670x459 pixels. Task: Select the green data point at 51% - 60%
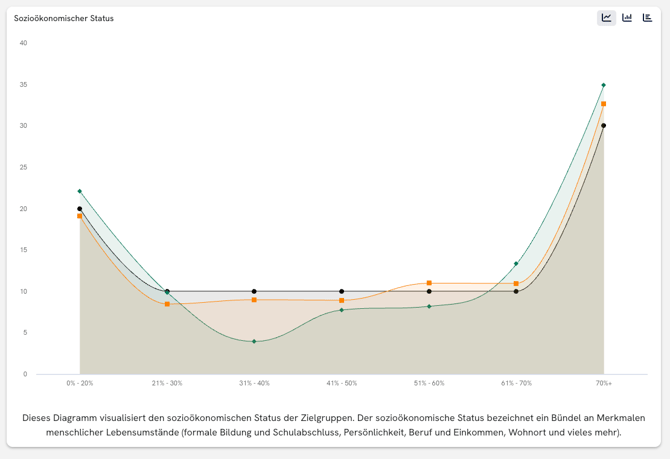[429, 306]
